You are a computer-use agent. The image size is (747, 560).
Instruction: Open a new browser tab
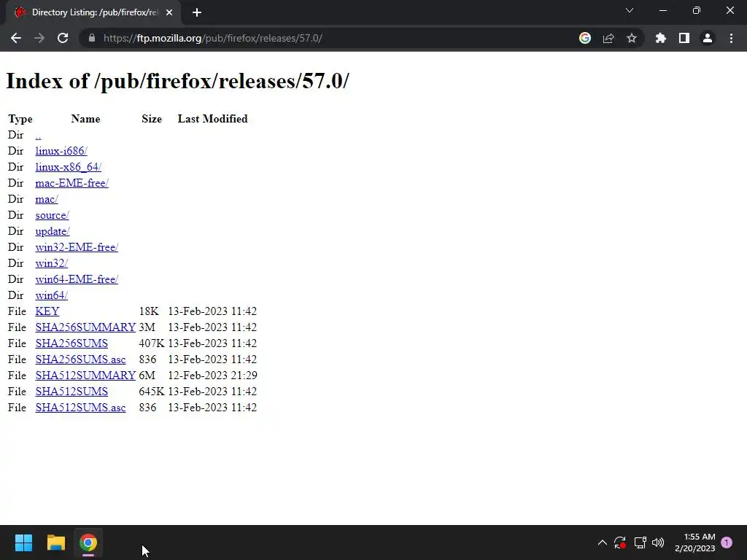197,12
